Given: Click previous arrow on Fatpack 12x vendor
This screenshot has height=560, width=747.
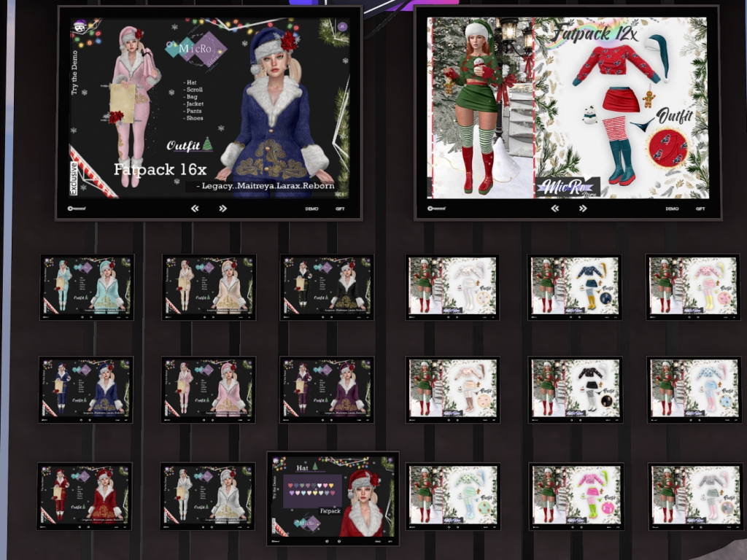Looking at the screenshot, I should [554, 209].
